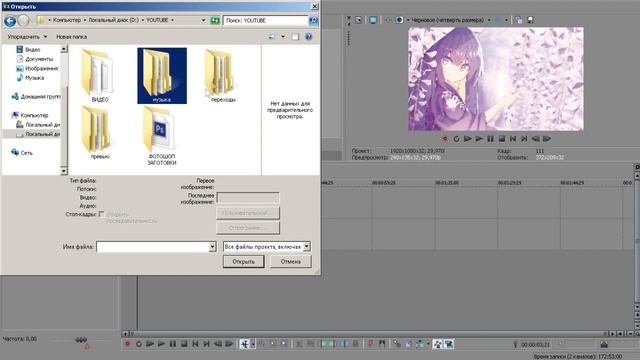The image size is (640, 360).
Task: Click the Preview on External Monitor icon
Action: pos(373,20)
